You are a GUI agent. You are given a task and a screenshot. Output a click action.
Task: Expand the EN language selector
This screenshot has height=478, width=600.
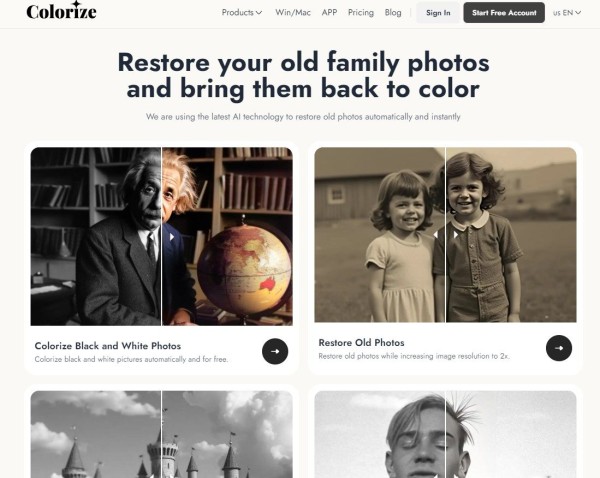(567, 13)
